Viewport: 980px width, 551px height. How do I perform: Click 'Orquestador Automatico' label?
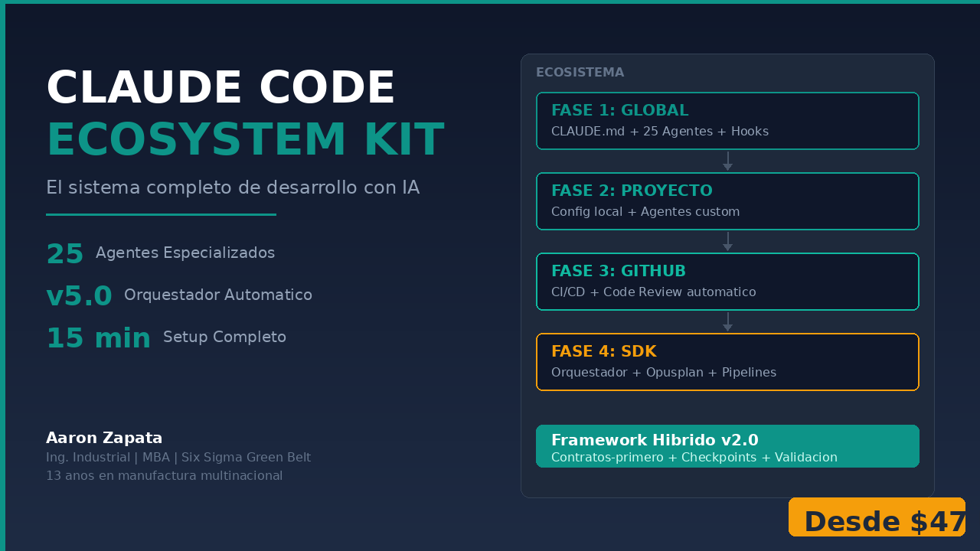pos(218,295)
